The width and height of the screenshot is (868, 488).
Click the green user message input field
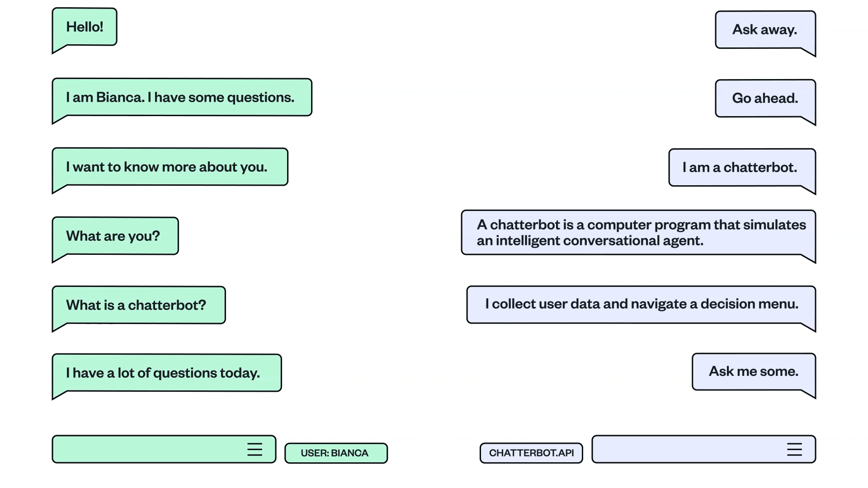click(149, 450)
